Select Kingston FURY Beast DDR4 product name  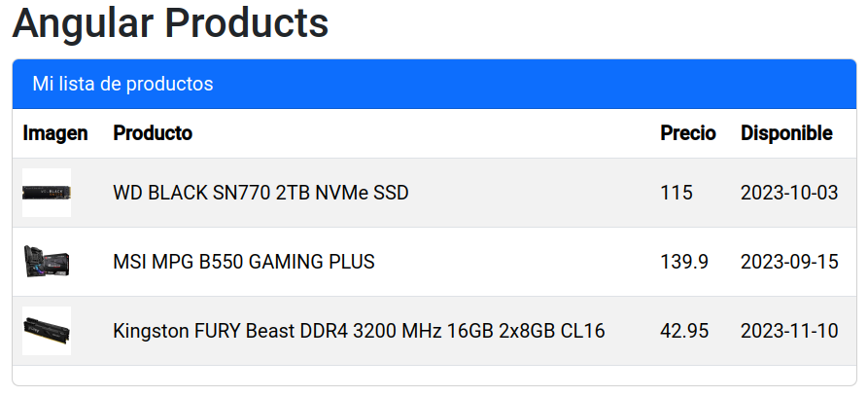click(359, 331)
